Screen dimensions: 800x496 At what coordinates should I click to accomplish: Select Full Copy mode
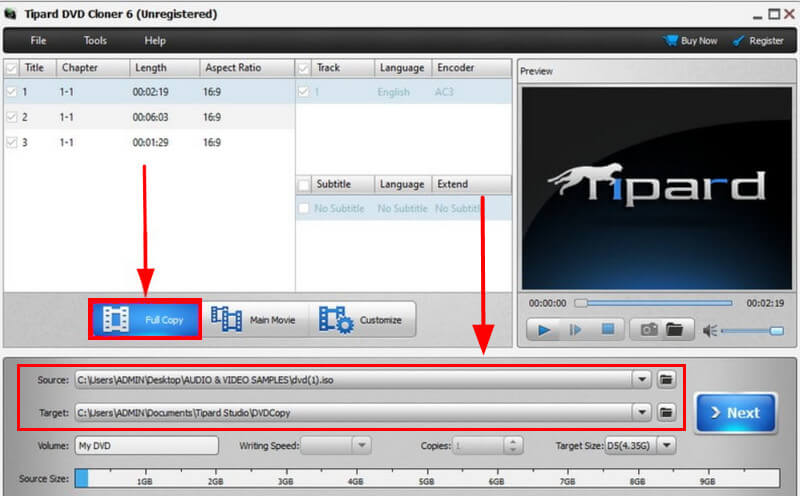pyautogui.click(x=145, y=319)
